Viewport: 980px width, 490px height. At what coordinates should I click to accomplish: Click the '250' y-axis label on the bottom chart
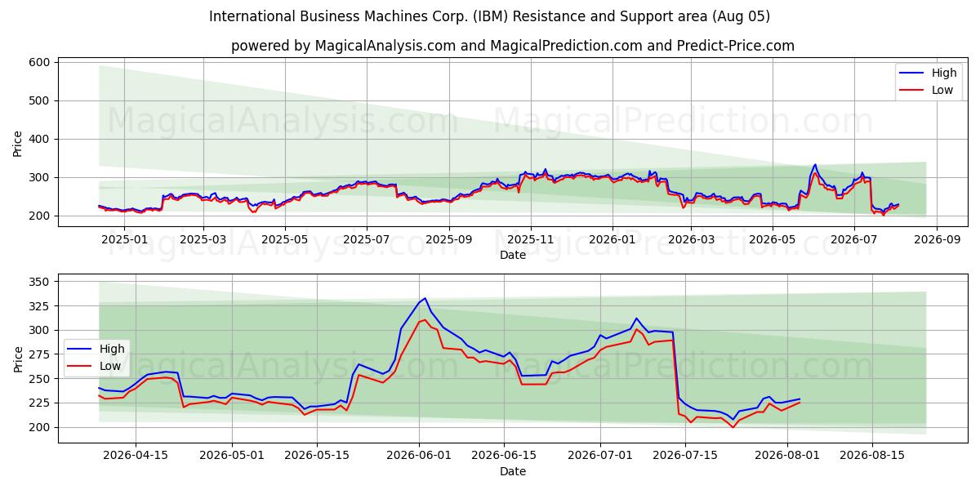tap(41, 379)
